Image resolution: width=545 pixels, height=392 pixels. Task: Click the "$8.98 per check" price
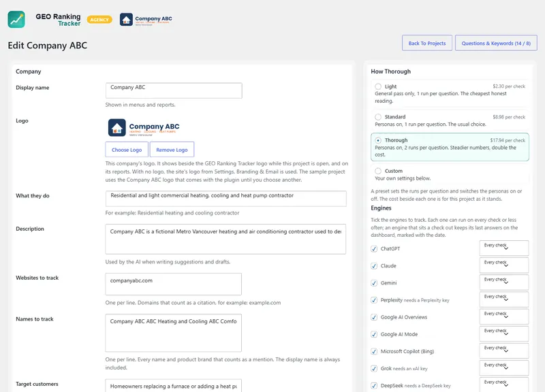509,117
